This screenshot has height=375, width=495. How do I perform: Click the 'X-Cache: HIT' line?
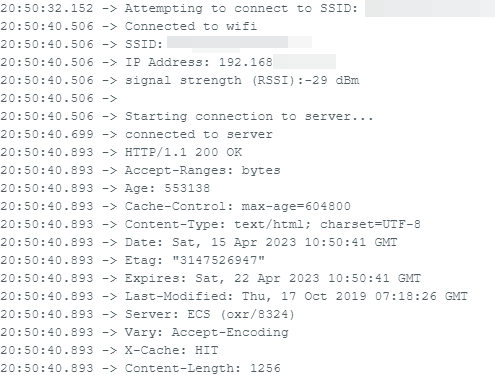pyautogui.click(x=109, y=350)
